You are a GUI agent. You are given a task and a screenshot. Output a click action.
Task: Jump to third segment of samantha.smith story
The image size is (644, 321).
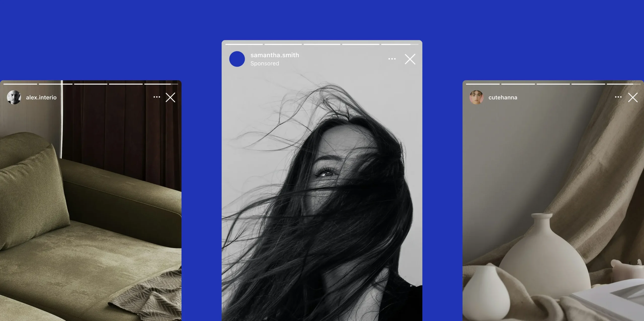tap(322, 44)
